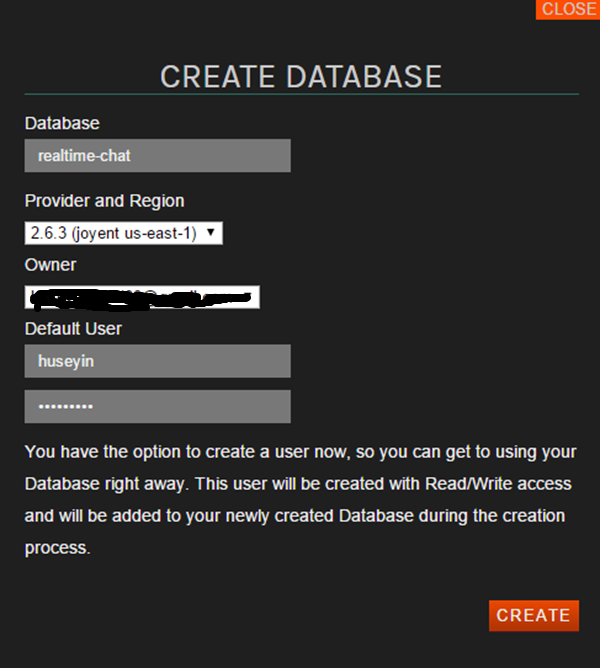The image size is (600, 668).
Task: Click the masked password field
Action: 157,407
